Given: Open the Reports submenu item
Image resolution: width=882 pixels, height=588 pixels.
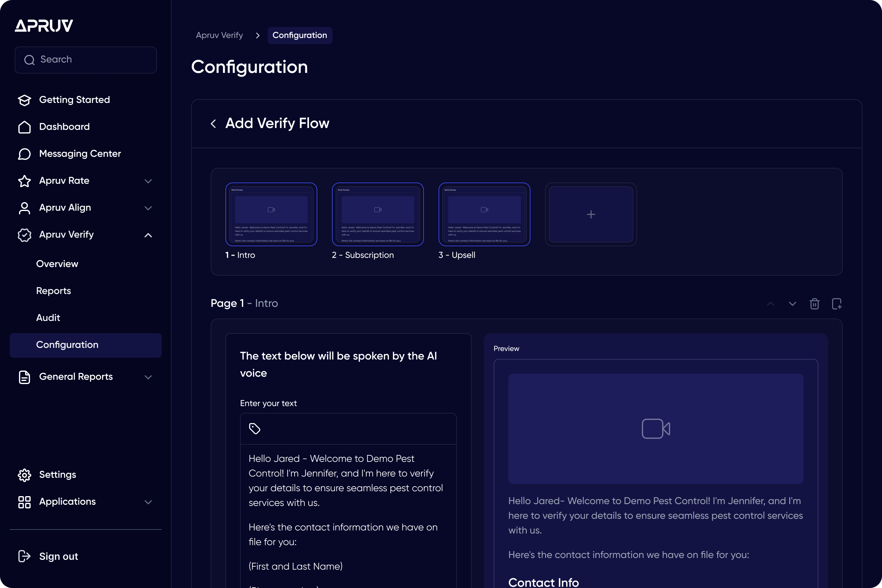Looking at the screenshot, I should pos(54,291).
